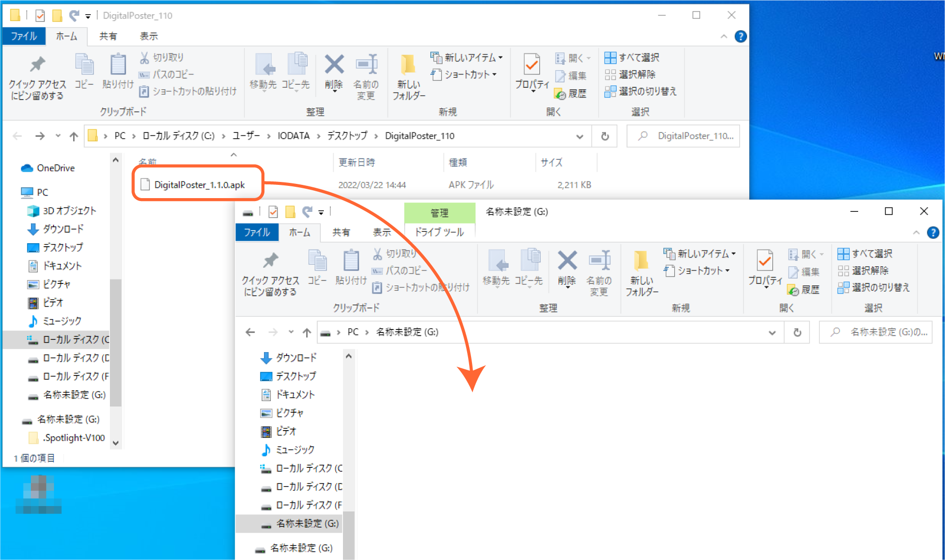The height and width of the screenshot is (560, 945).
Task: Open Share (共有) tab in DigitalPoster_110 window
Action: (x=108, y=36)
